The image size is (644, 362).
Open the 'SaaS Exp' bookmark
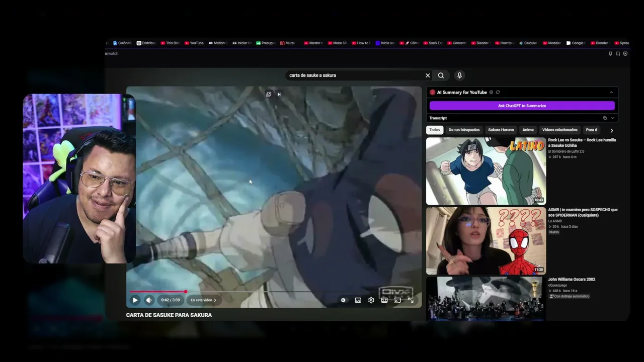pos(433,43)
